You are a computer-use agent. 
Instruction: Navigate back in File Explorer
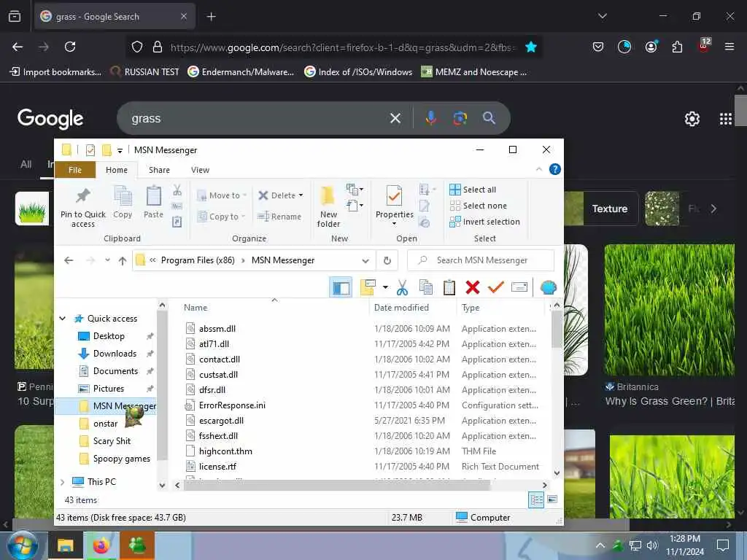[x=69, y=260]
